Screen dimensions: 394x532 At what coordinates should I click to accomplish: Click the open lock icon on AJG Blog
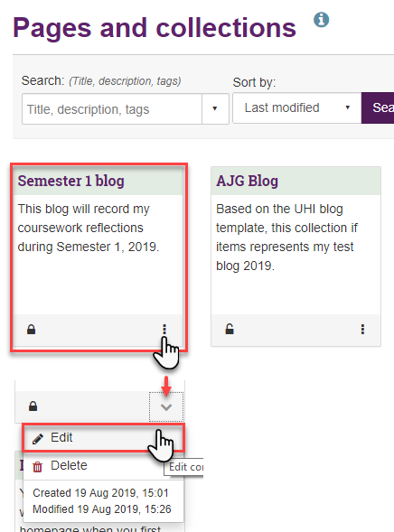point(230,329)
